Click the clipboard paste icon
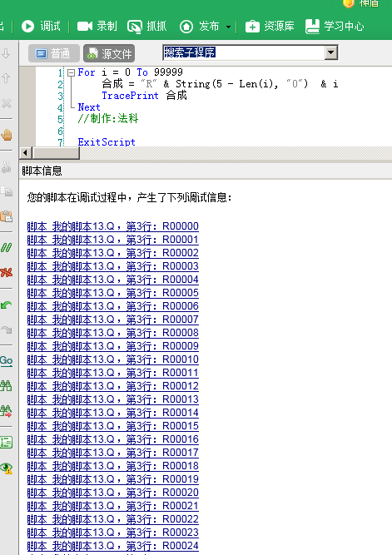392x555 pixels. coord(7,216)
